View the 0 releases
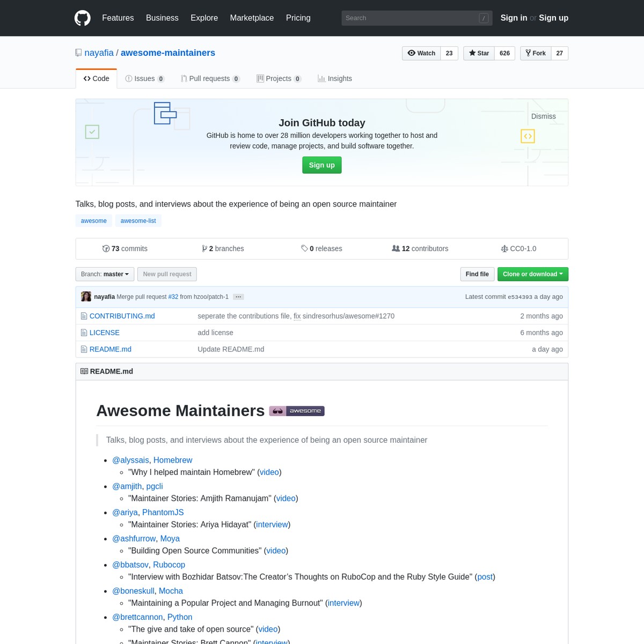This screenshot has width=644, height=644. pos(321,248)
